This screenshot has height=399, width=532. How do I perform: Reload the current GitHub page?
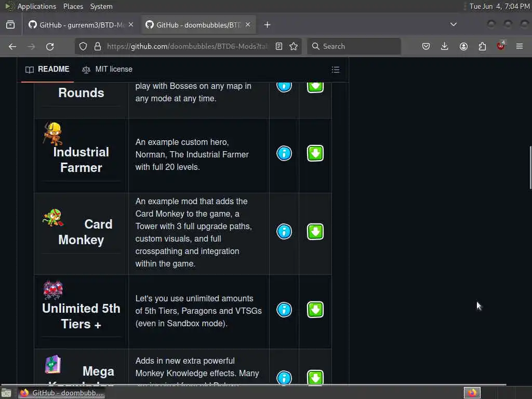click(50, 46)
